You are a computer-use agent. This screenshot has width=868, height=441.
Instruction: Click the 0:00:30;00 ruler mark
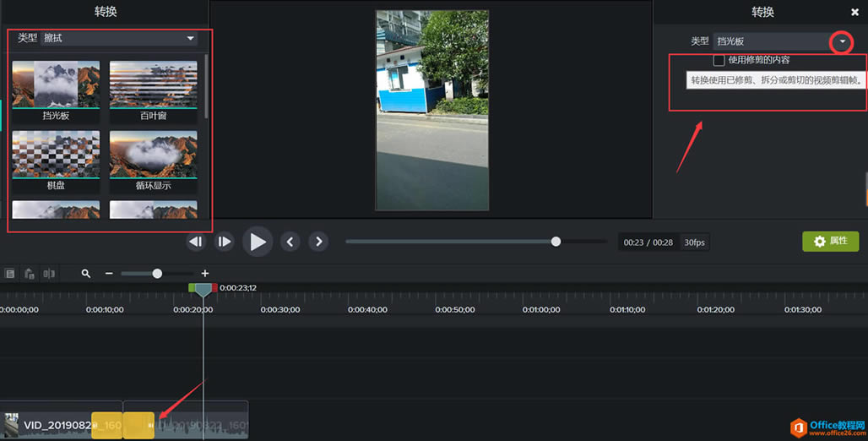click(280, 310)
